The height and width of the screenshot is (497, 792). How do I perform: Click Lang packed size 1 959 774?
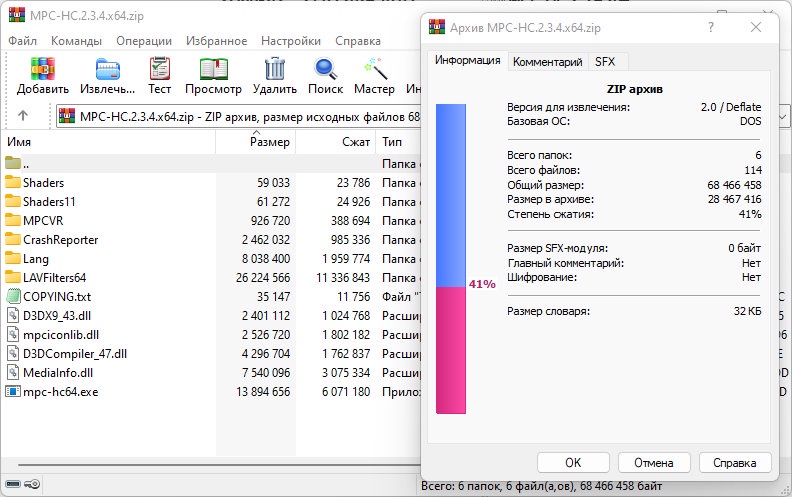click(x=346, y=259)
